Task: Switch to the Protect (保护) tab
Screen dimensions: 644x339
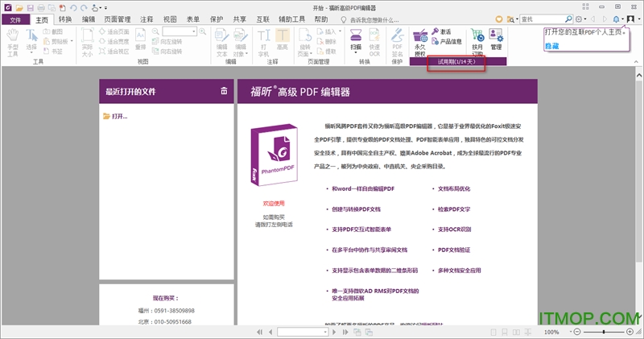Action: pos(217,19)
